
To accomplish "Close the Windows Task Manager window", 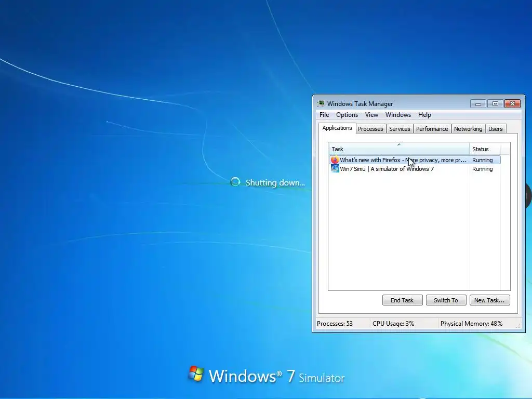I will tap(512, 103).
